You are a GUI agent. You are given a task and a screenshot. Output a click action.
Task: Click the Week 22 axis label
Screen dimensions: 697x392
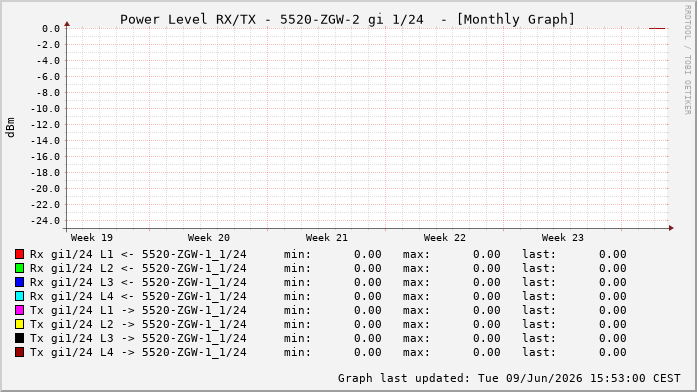point(445,238)
